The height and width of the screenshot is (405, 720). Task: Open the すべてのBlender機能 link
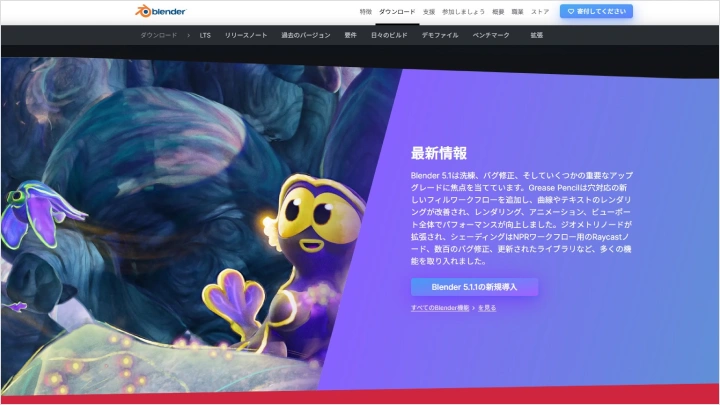pyautogui.click(x=440, y=308)
